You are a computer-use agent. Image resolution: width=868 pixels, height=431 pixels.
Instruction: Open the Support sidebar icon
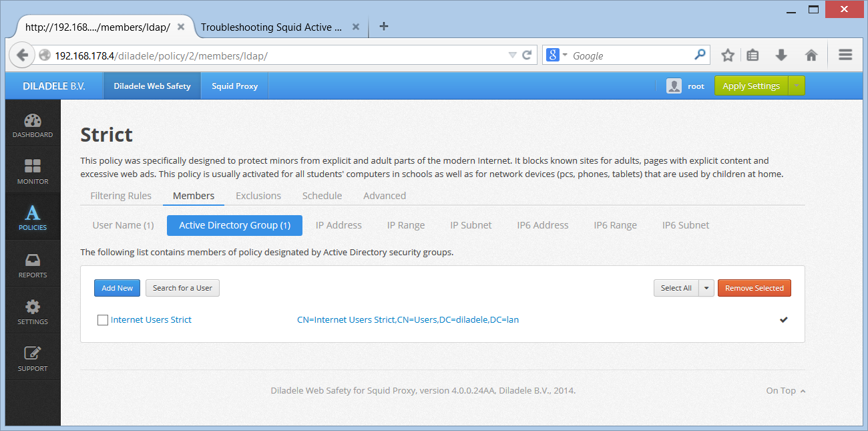pyautogui.click(x=33, y=359)
